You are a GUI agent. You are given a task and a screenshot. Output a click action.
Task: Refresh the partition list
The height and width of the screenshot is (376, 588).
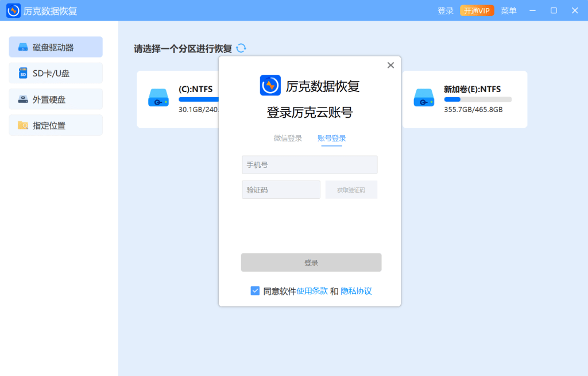241,48
